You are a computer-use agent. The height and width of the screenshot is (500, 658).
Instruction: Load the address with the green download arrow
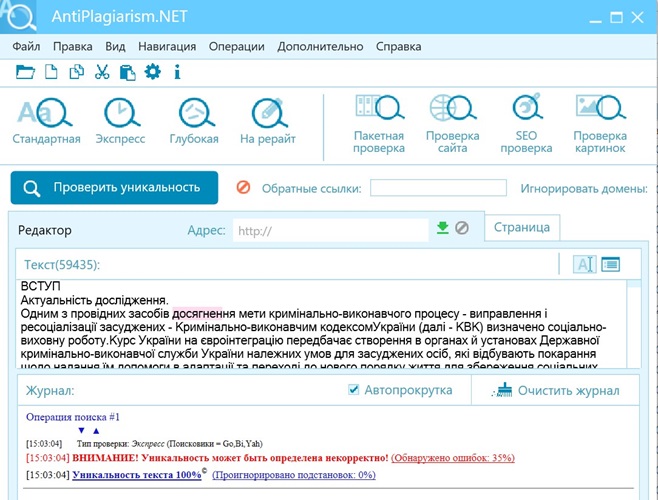(443, 228)
